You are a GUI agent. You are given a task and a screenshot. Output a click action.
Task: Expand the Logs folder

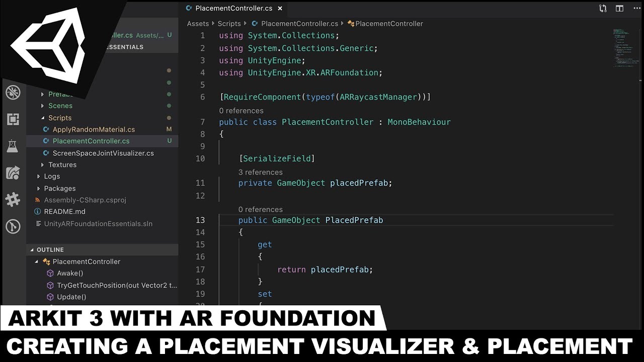[x=39, y=176]
